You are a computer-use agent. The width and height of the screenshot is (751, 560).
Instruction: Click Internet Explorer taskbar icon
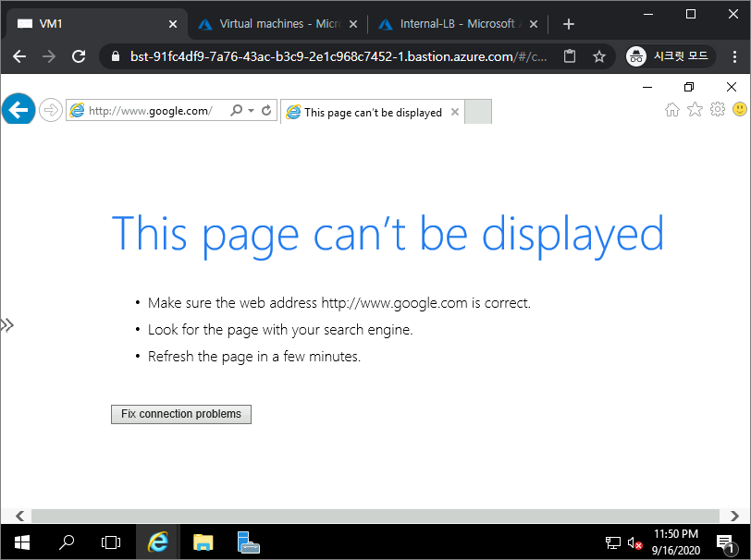click(x=158, y=542)
